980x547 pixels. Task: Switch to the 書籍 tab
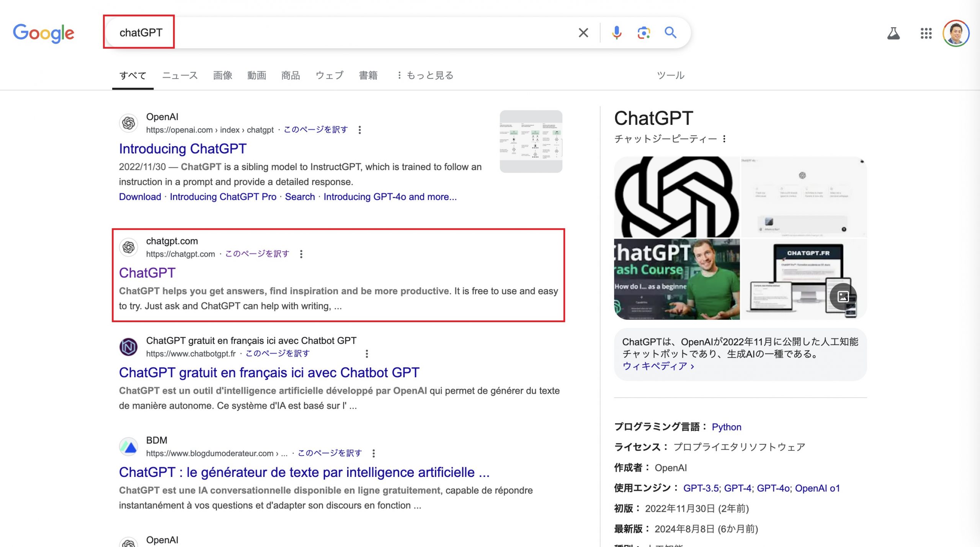tap(368, 75)
